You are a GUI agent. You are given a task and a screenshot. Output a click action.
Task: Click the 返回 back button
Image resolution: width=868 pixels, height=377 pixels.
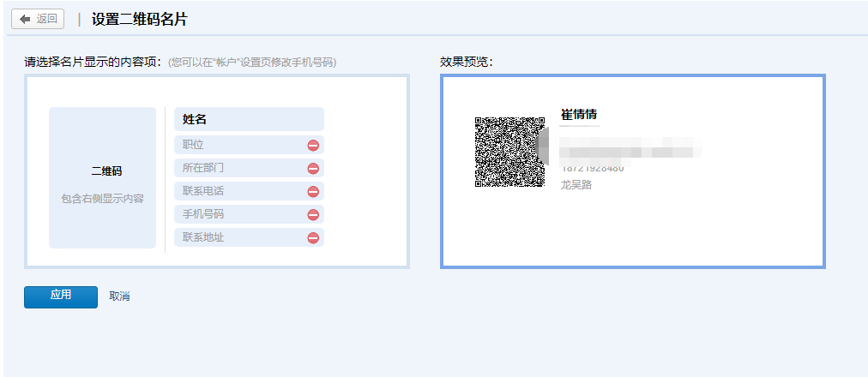[x=38, y=18]
